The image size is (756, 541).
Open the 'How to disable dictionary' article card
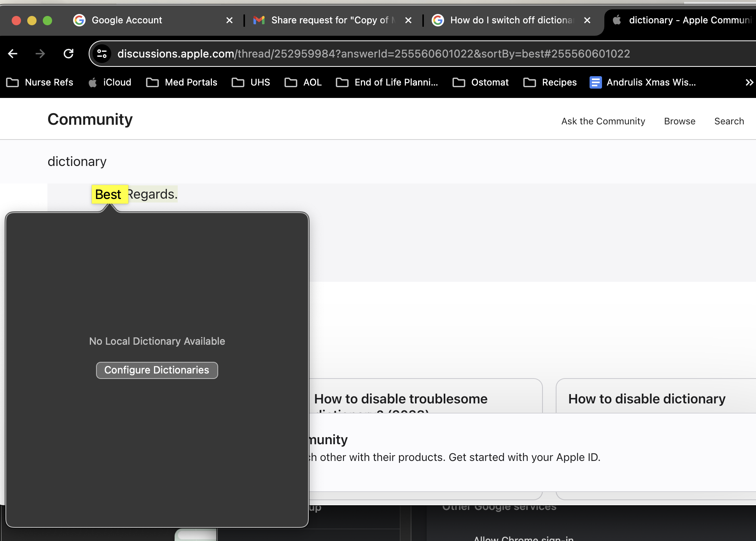tap(646, 398)
